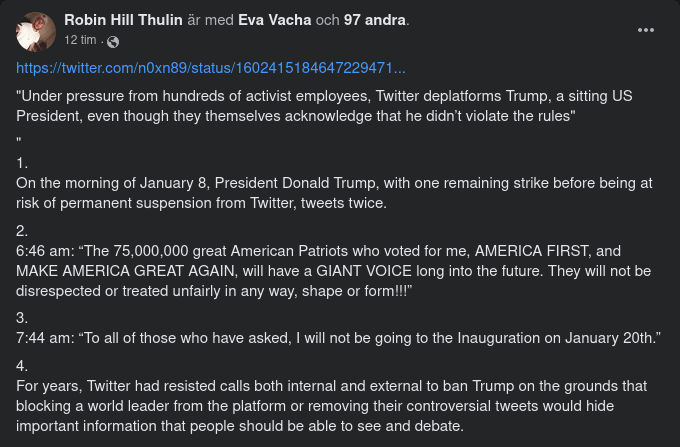Open the twitter.com/n0xn89 status link

[x=211, y=69]
